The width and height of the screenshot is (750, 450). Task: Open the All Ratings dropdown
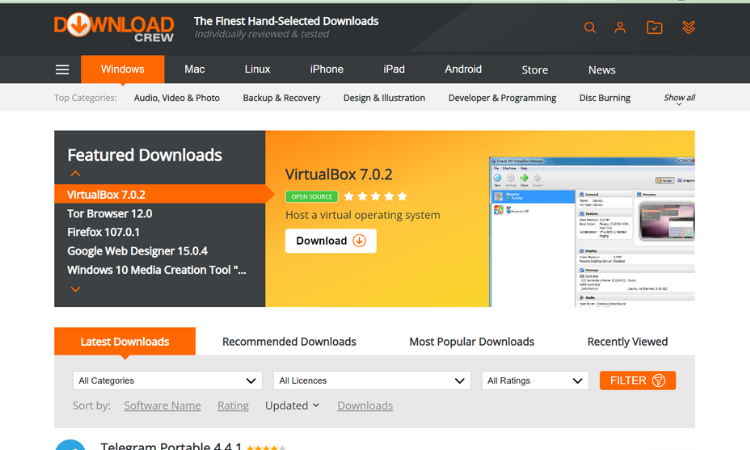coord(535,381)
